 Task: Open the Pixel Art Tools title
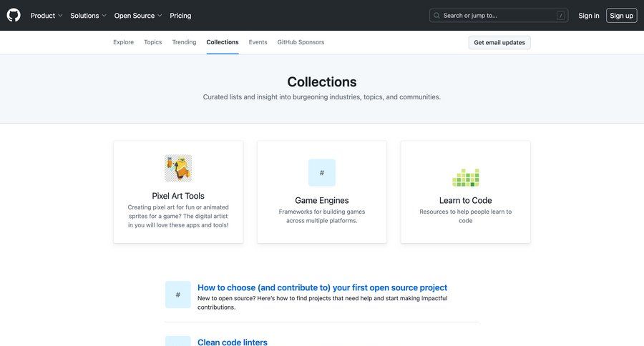point(178,196)
